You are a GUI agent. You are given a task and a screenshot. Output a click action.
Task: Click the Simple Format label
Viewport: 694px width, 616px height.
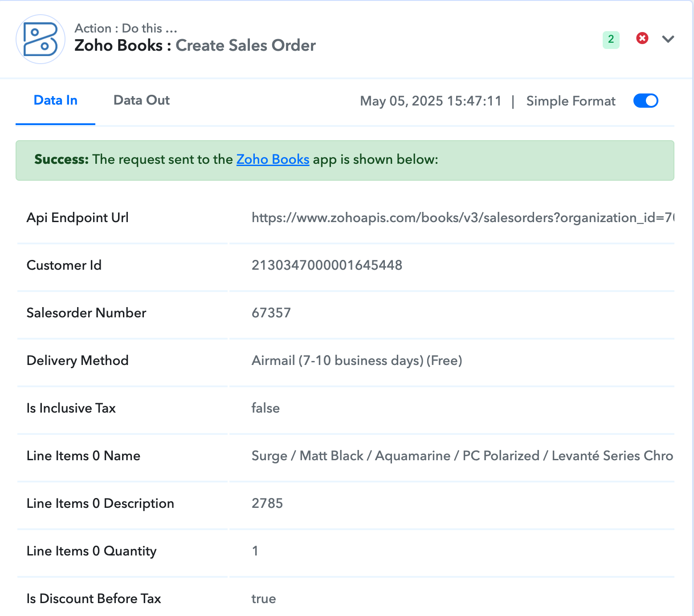[x=571, y=101]
